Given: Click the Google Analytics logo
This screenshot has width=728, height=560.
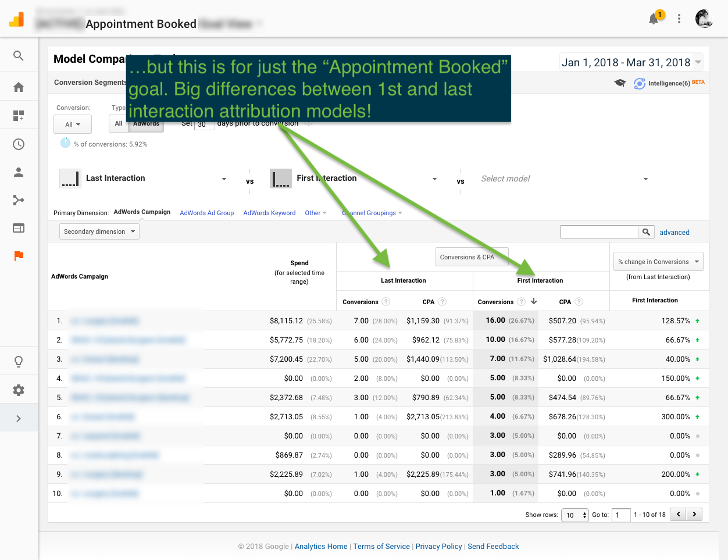Looking at the screenshot, I should coord(16,19).
